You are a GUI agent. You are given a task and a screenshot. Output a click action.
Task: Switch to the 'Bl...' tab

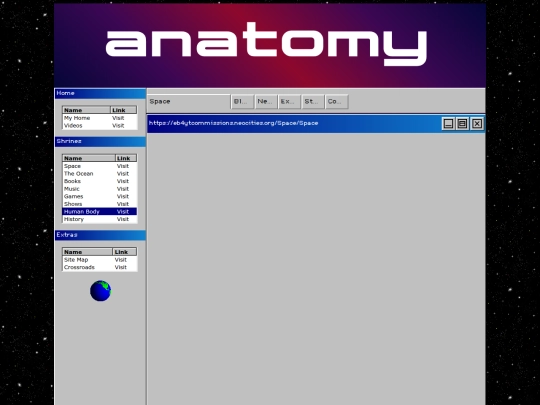coord(242,102)
